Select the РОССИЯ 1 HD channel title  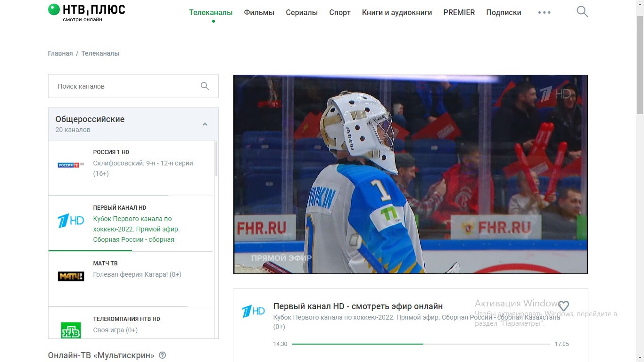(x=111, y=152)
